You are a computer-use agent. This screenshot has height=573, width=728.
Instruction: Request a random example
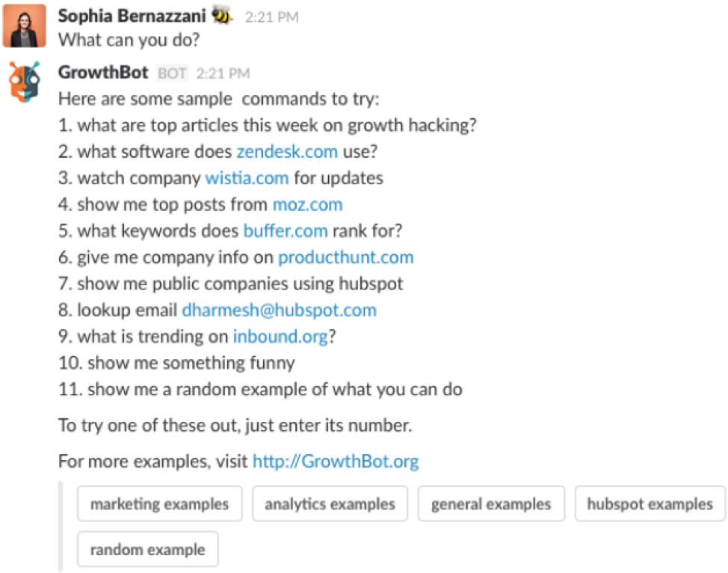coord(147,549)
